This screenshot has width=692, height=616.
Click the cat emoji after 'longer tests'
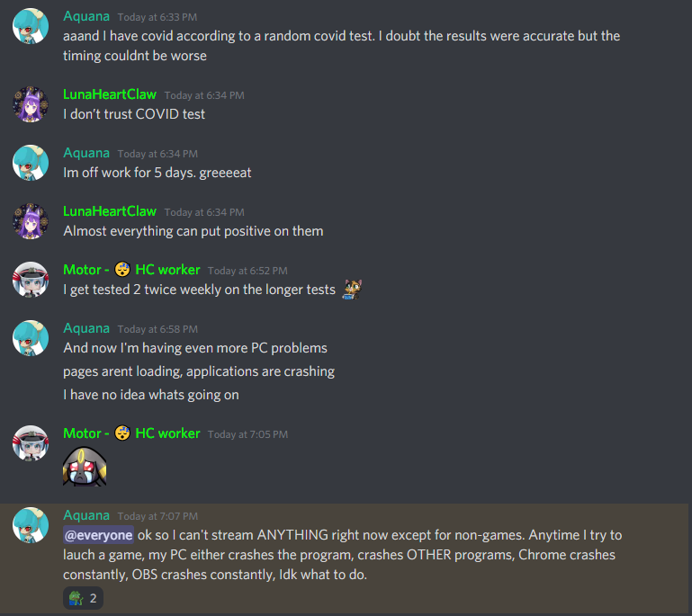point(352,290)
